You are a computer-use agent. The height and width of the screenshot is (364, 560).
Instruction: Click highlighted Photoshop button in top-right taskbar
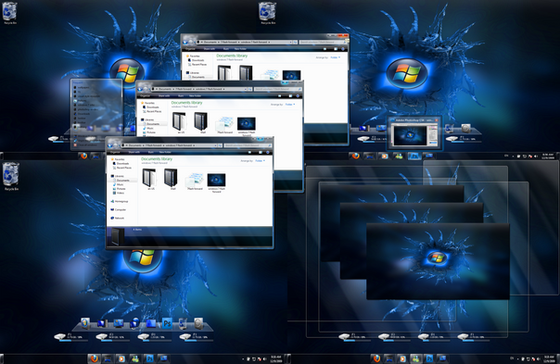click(x=415, y=156)
